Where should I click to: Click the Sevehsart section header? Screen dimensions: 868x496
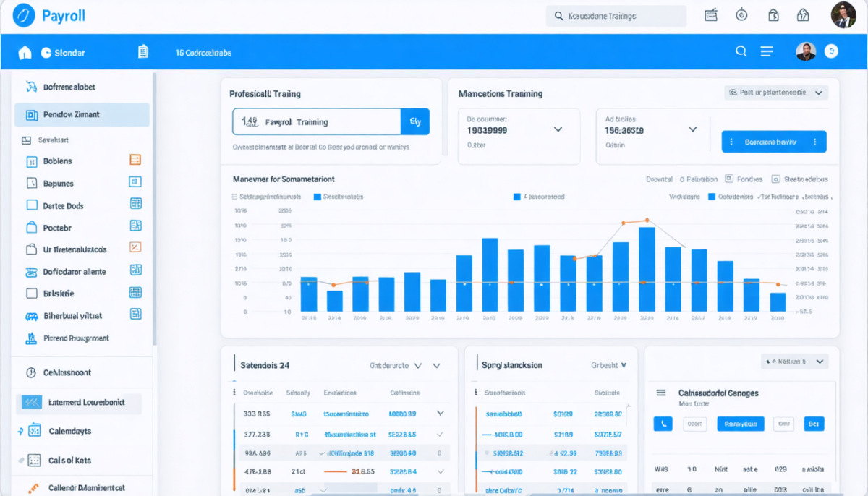coord(54,140)
